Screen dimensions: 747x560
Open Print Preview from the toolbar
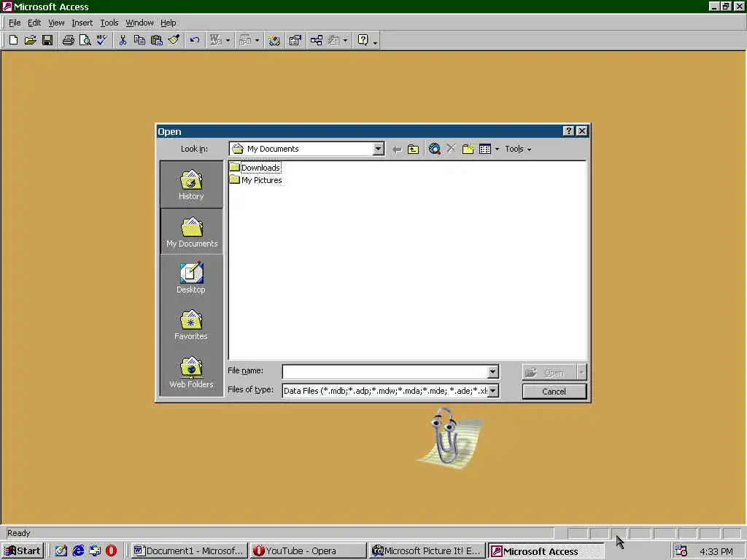pos(85,41)
